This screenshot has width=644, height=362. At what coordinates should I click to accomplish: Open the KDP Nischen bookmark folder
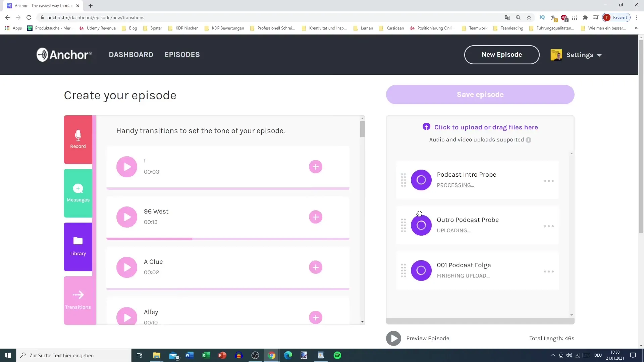[183, 28]
